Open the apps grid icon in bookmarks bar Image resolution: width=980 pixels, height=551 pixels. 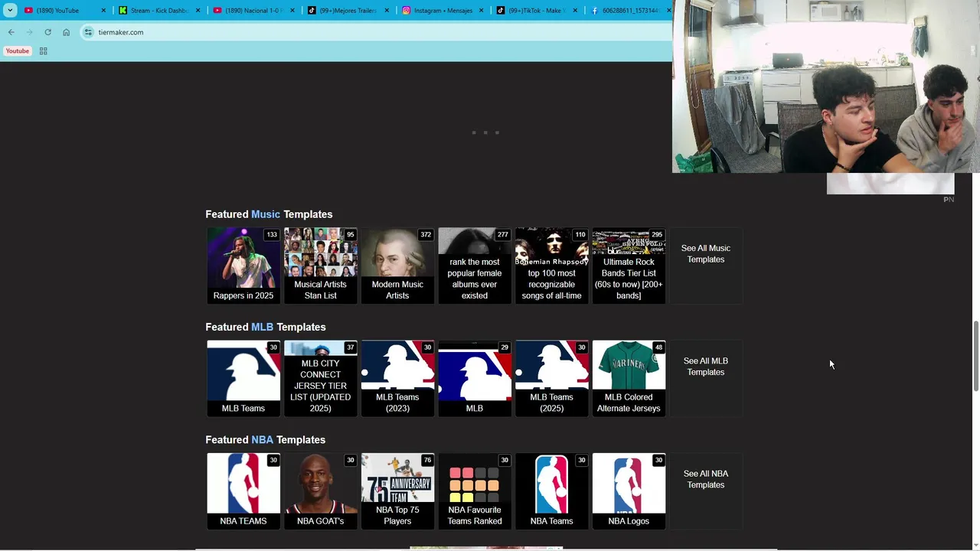coord(43,51)
